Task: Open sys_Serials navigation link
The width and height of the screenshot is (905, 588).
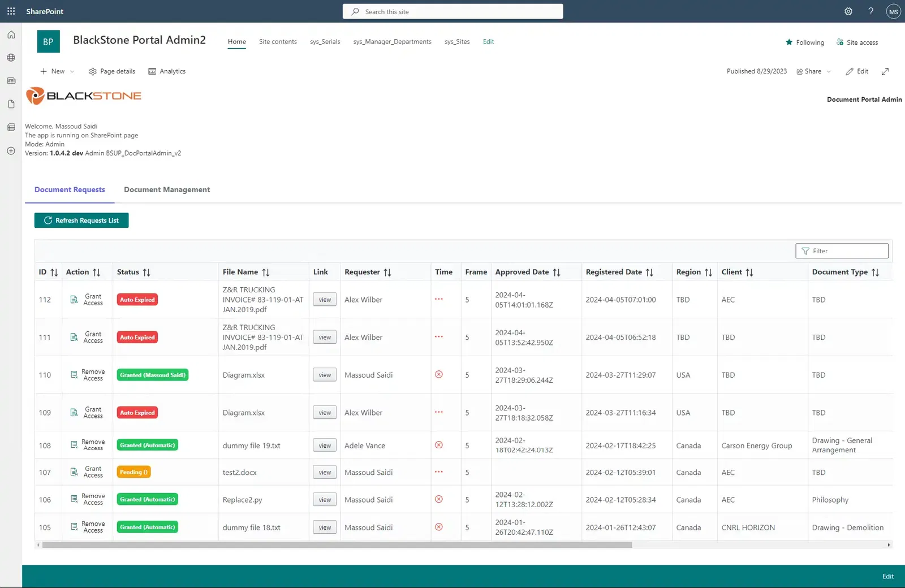Action: point(325,42)
